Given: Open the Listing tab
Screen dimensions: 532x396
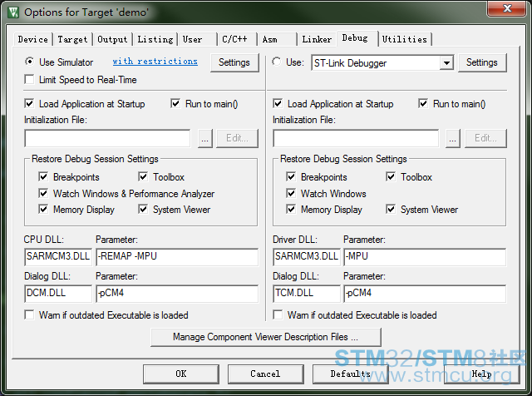Looking at the screenshot, I should pyautogui.click(x=155, y=39).
